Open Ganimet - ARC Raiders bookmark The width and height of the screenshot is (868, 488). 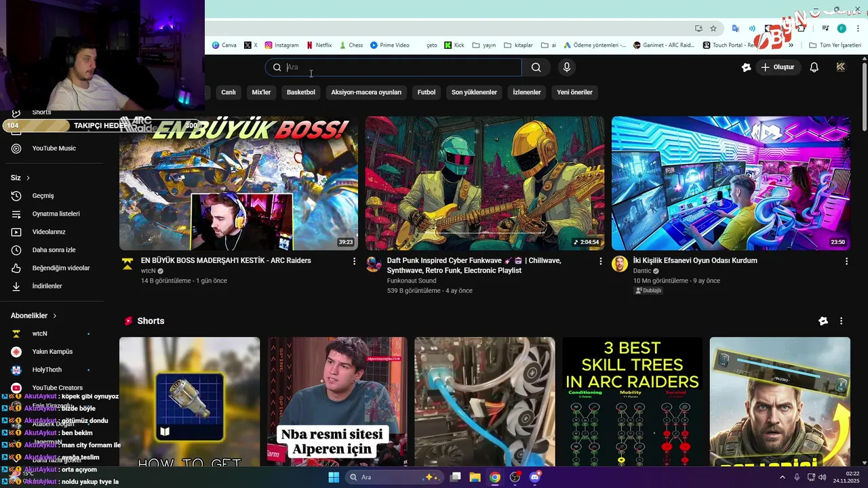point(664,45)
